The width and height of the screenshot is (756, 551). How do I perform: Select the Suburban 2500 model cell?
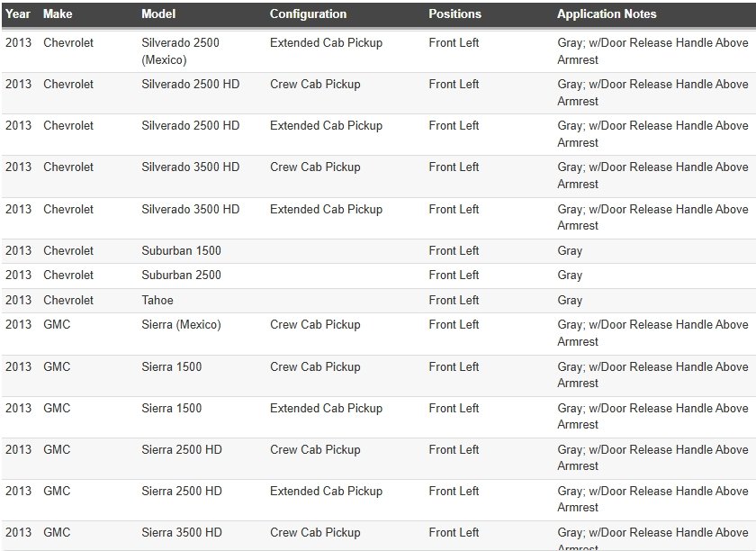pos(181,275)
